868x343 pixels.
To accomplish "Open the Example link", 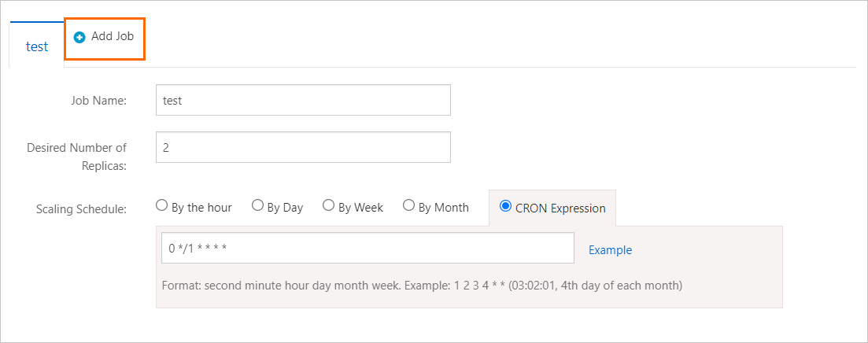I will [610, 250].
